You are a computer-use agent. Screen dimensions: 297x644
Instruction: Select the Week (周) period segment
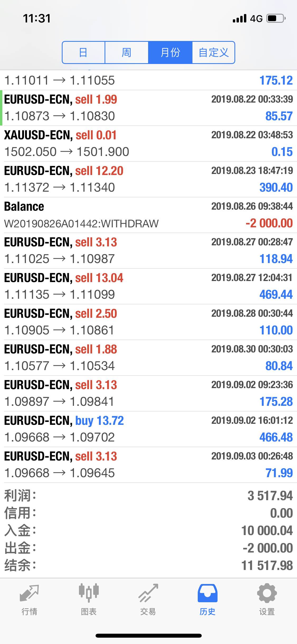point(126,52)
